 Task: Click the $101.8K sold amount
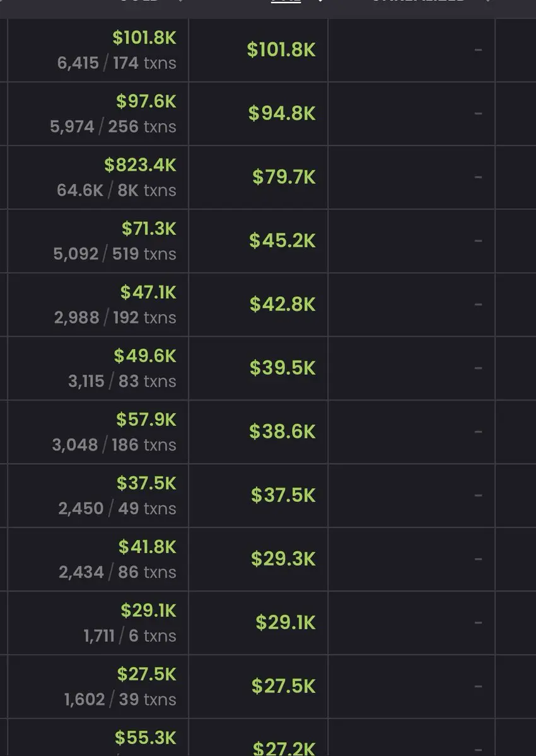click(144, 38)
